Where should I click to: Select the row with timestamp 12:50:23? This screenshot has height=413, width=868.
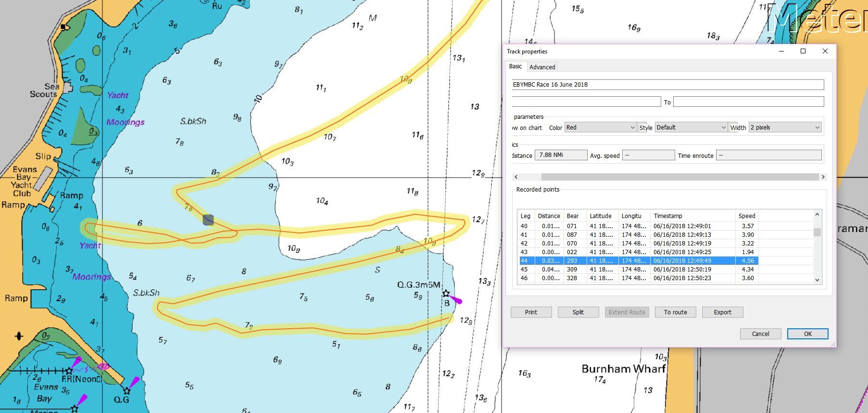point(638,278)
